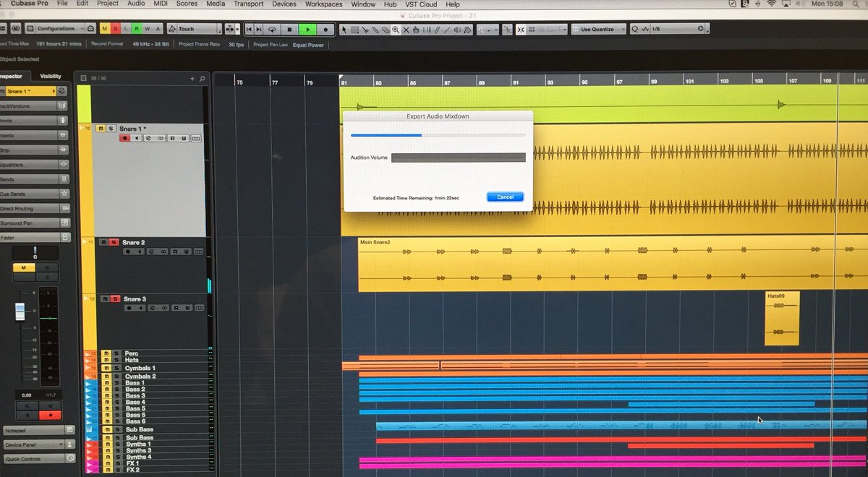
Task: Unsolo the Snare 2 track
Action: [x=114, y=242]
